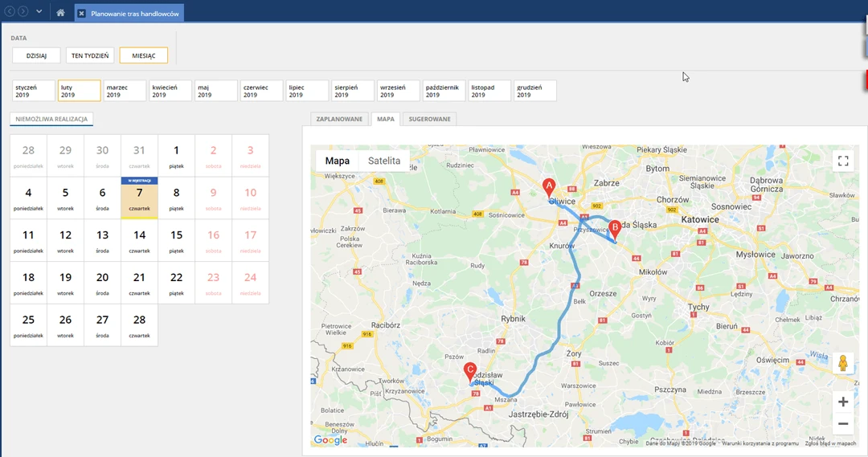The height and width of the screenshot is (457, 868).
Task: Zoom out the map with minus
Action: 843,424
